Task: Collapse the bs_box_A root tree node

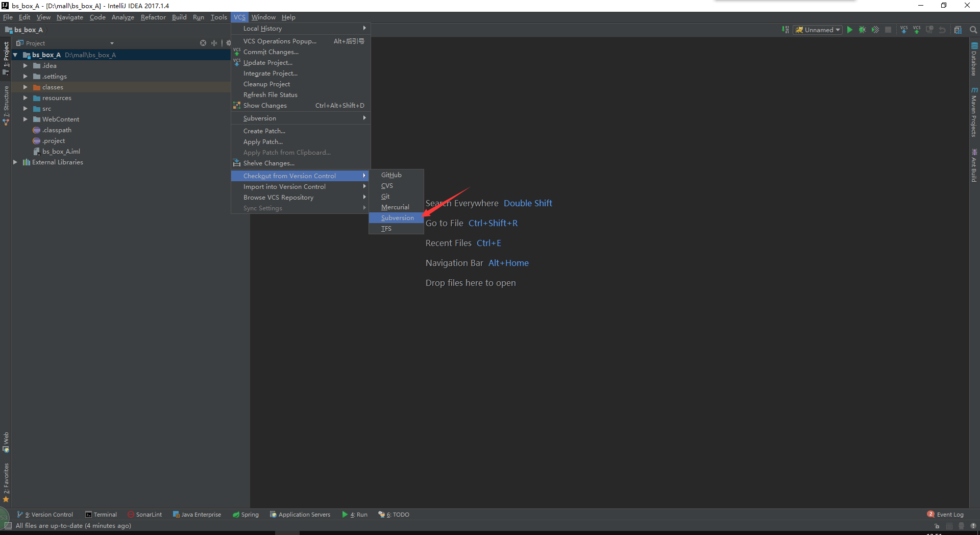Action: 15,55
